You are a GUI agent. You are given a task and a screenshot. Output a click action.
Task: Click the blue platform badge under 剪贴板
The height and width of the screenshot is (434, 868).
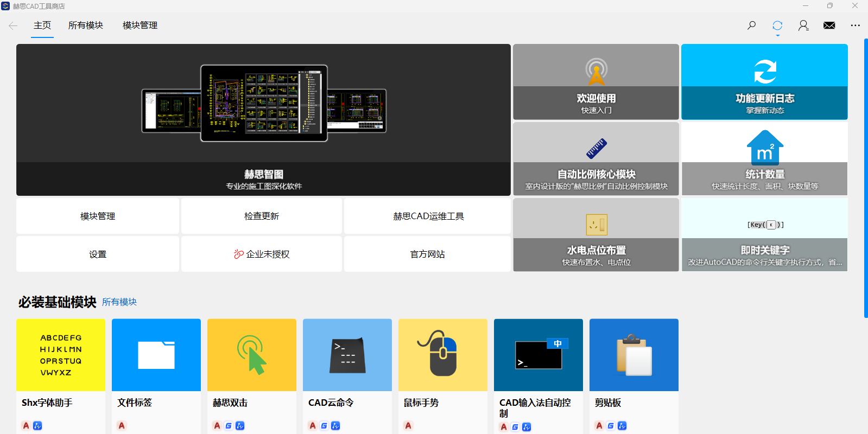(622, 426)
